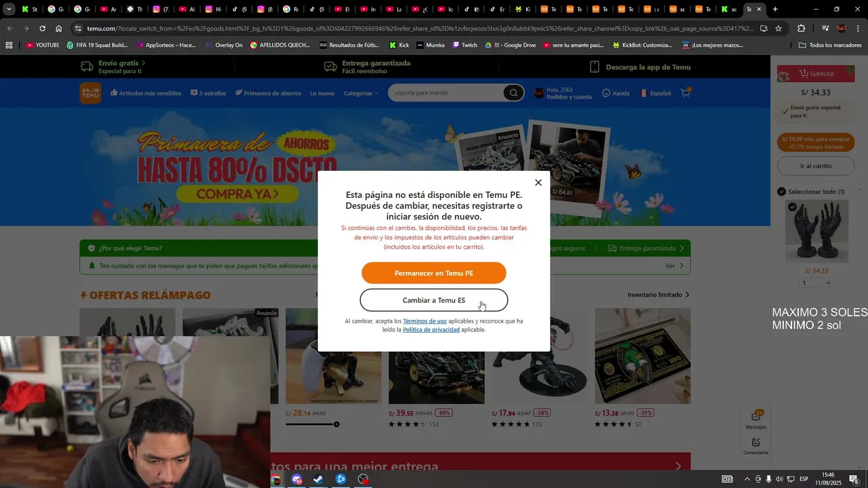868x488 pixels.
Task: Open Hola ZEKA Pedidos y cuenta
Action: [563, 93]
